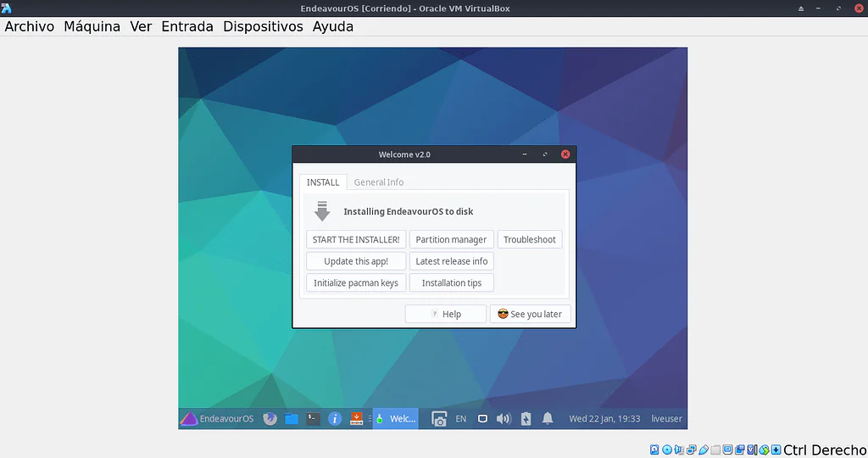Open Latest release info
This screenshot has height=458, width=868.
pyautogui.click(x=451, y=261)
